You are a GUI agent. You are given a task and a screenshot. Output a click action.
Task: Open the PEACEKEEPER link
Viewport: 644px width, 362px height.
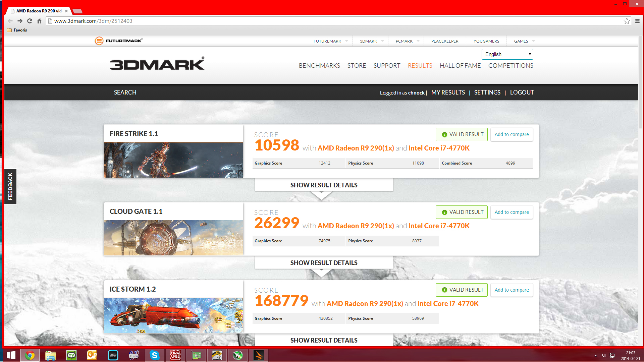coord(445,41)
